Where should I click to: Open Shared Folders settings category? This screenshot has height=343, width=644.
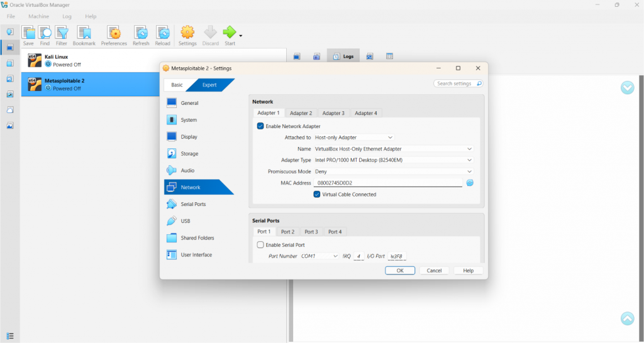tap(197, 237)
